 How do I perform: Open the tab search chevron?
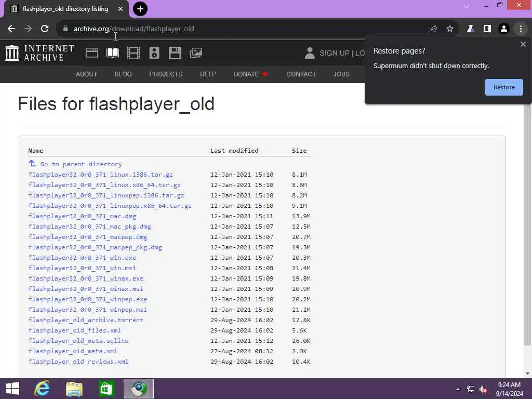click(x=467, y=6)
